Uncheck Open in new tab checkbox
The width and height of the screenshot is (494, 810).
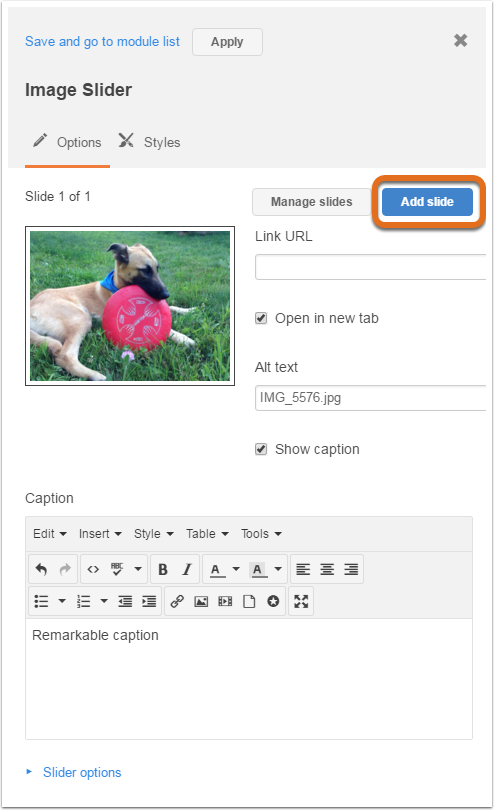pos(261,318)
